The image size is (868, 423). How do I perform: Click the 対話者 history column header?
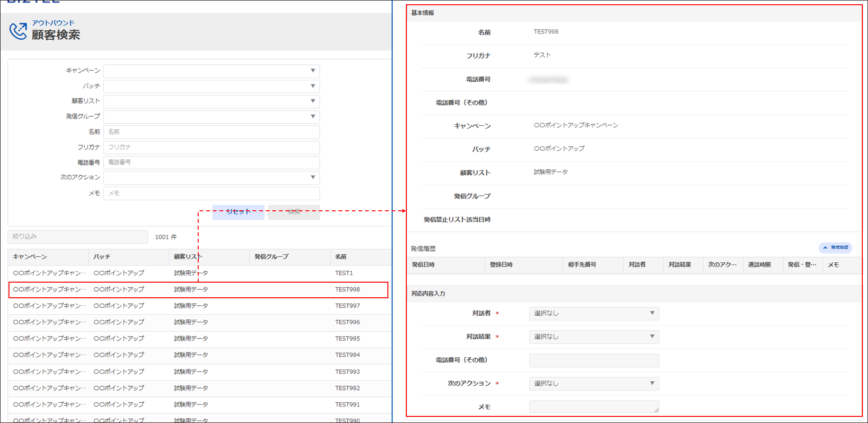click(643, 265)
